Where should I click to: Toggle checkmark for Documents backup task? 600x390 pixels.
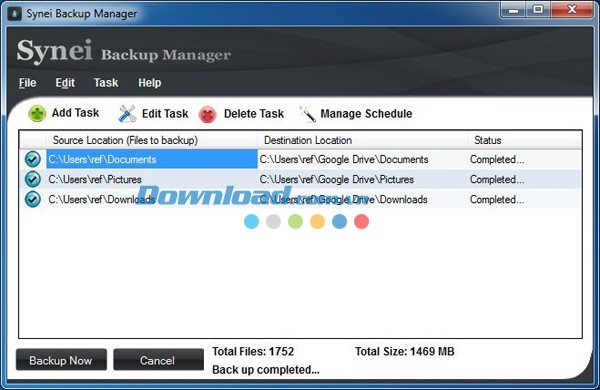point(33,159)
